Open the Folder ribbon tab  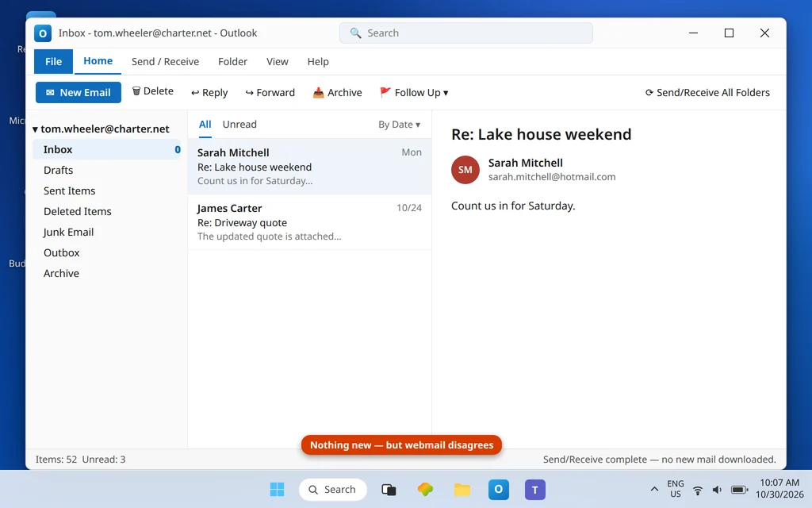[232, 61]
